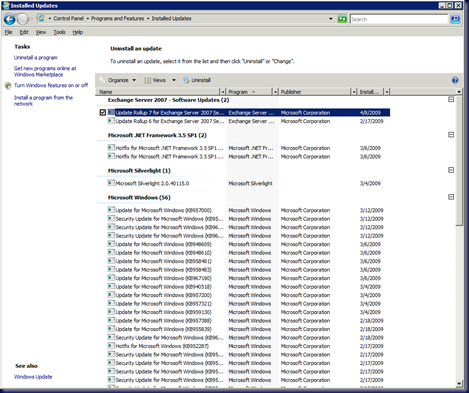Click the icon of Update KB957321 row

click(111, 303)
